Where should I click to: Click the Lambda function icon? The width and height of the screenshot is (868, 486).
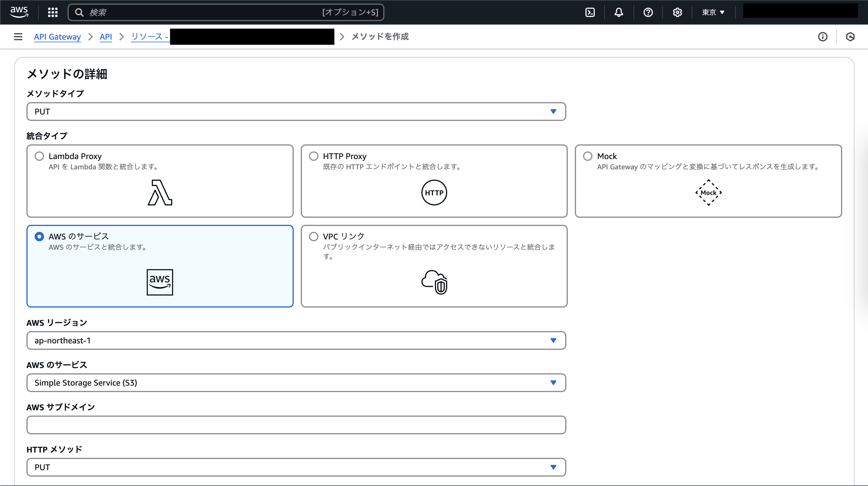[x=160, y=193]
